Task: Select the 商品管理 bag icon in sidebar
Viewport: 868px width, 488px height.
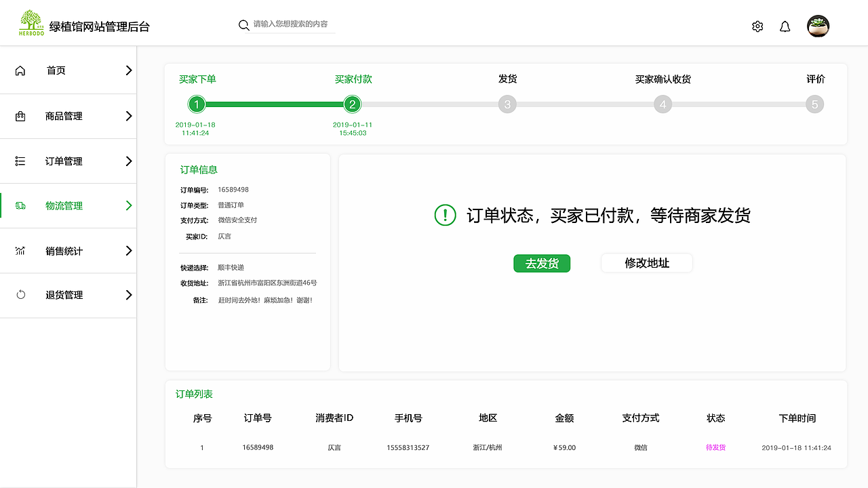Action: pyautogui.click(x=20, y=115)
